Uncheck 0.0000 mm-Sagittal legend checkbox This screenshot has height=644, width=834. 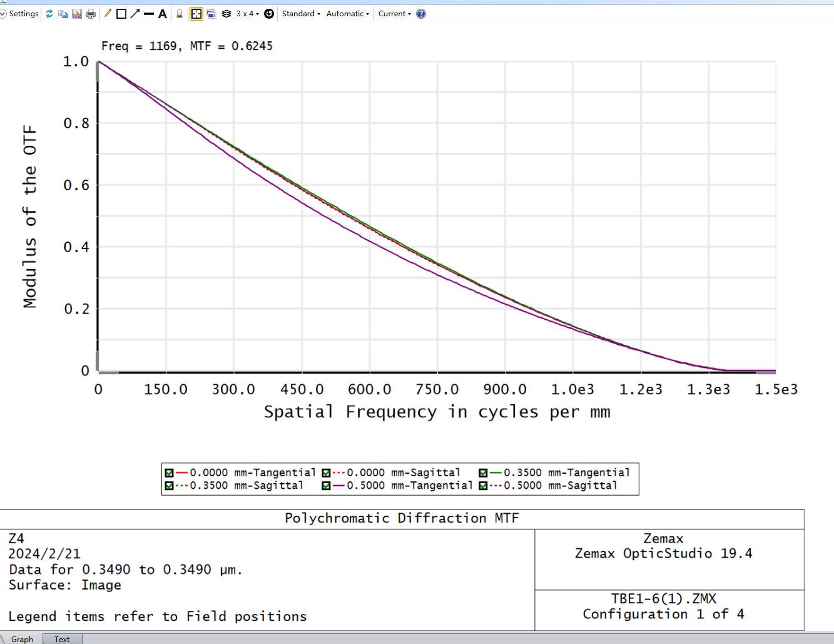326,473
